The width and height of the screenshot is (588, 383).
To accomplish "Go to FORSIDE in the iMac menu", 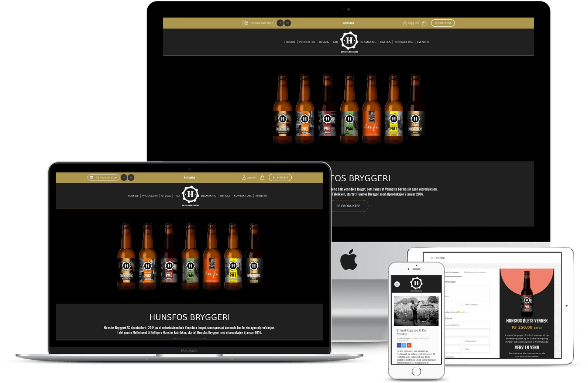I will pyautogui.click(x=290, y=42).
